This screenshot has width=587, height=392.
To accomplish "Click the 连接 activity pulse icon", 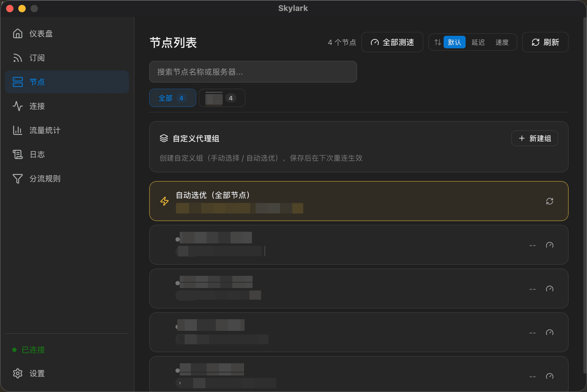I will tap(18, 106).
